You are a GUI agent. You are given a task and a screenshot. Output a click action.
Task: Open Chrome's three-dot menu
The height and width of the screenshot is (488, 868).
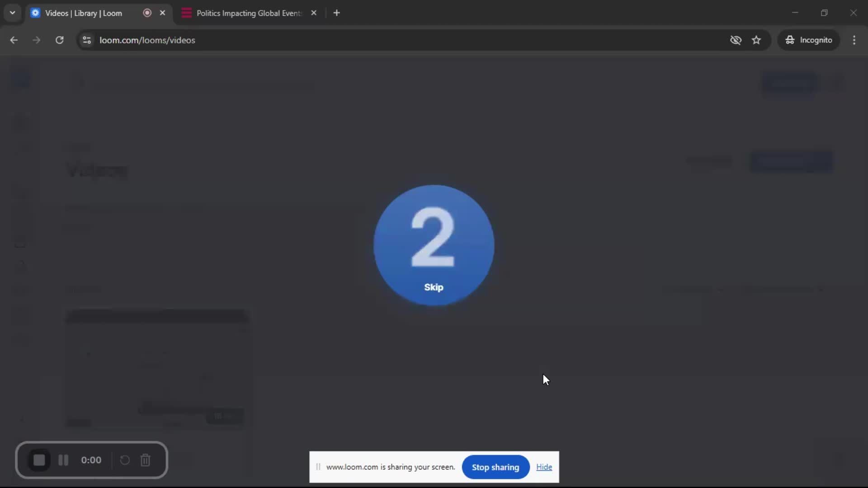854,40
